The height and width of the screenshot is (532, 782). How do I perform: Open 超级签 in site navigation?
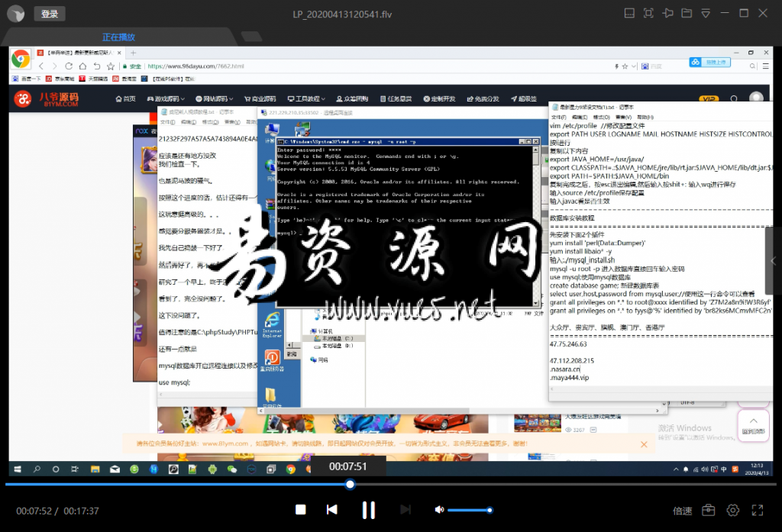click(x=524, y=98)
